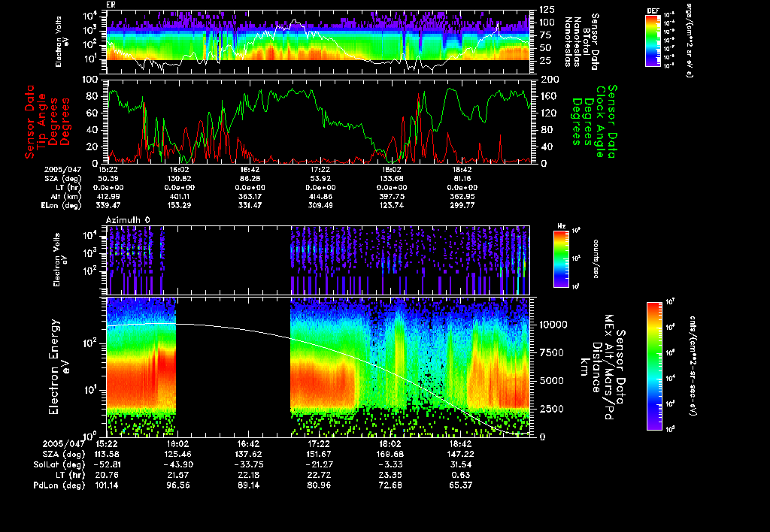
Task: Click the 'ER' title above top spectrogram
Action: (x=111, y=5)
